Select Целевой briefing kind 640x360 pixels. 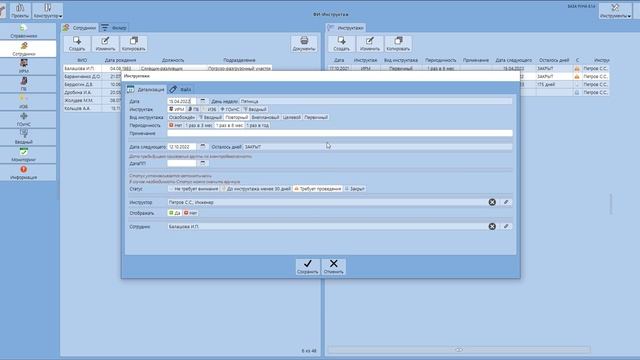[291, 118]
